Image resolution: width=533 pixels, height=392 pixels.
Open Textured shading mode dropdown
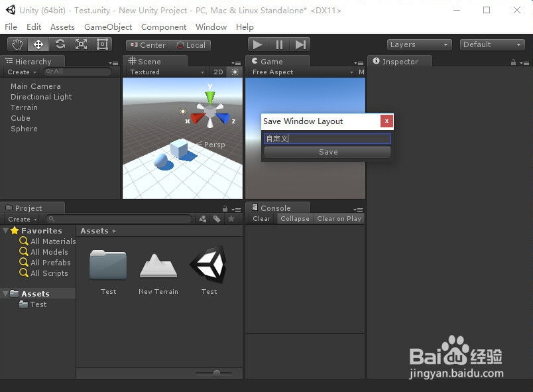point(166,72)
